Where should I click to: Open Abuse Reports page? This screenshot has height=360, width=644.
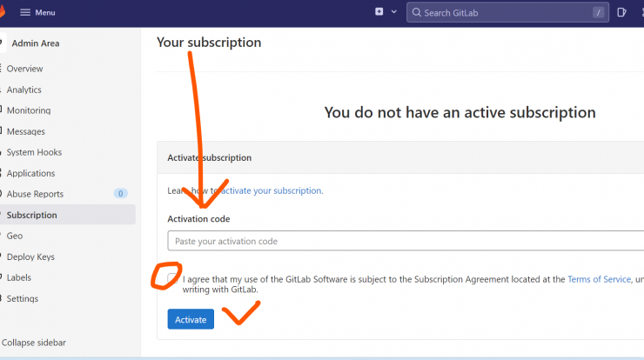tap(35, 194)
